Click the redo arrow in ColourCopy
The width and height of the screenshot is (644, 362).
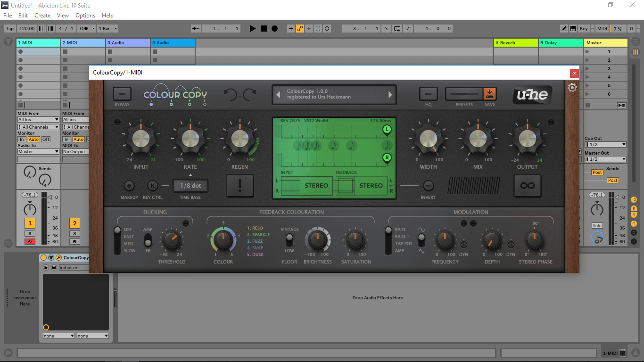pos(250,95)
